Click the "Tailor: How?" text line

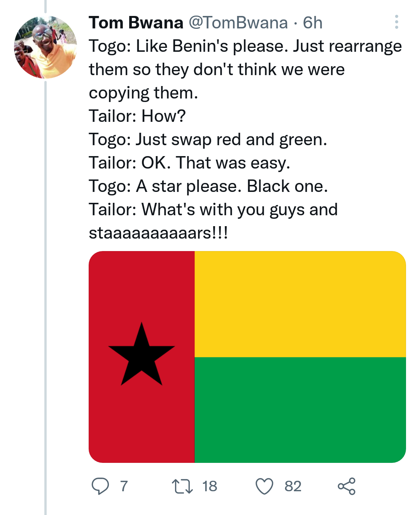pyautogui.click(x=137, y=116)
